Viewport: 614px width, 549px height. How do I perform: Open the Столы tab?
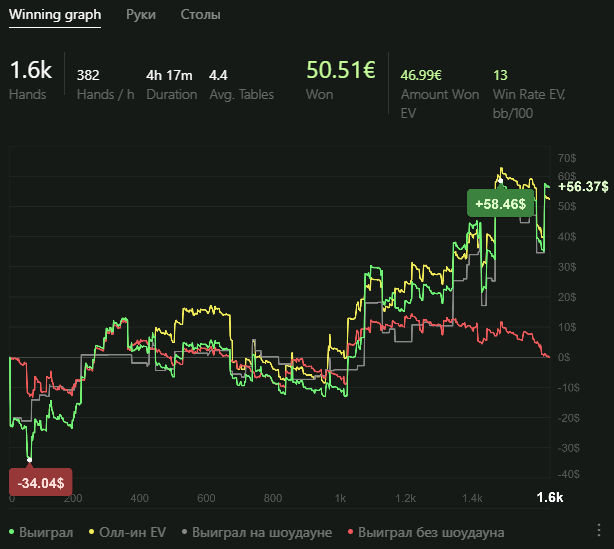point(200,15)
